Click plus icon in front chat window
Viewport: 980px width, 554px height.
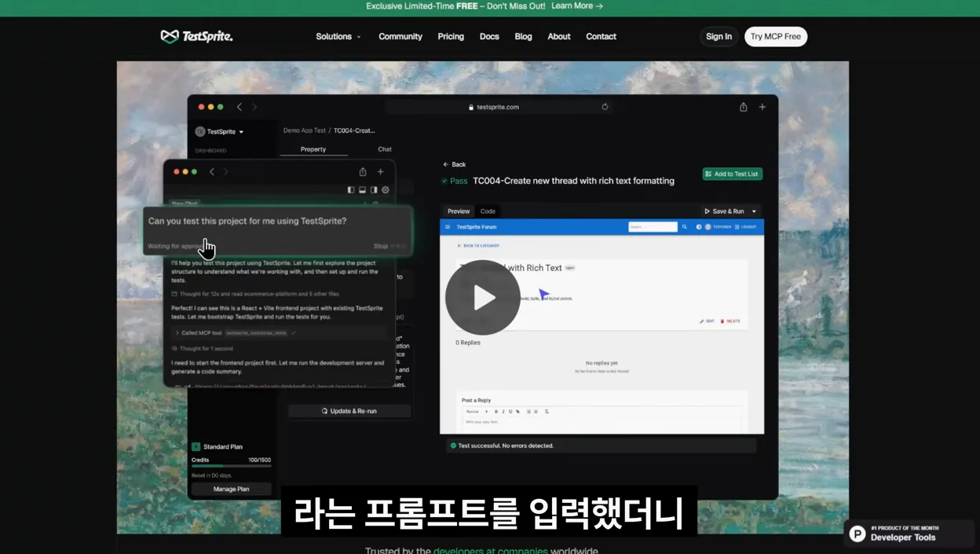pyautogui.click(x=381, y=171)
